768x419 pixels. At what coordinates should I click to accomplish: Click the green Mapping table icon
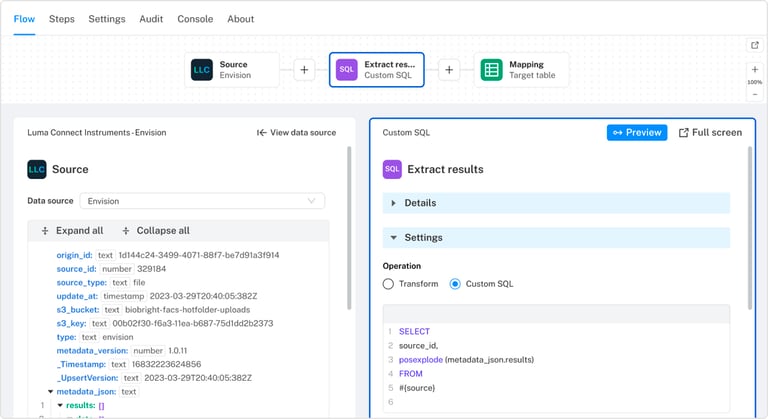[491, 70]
